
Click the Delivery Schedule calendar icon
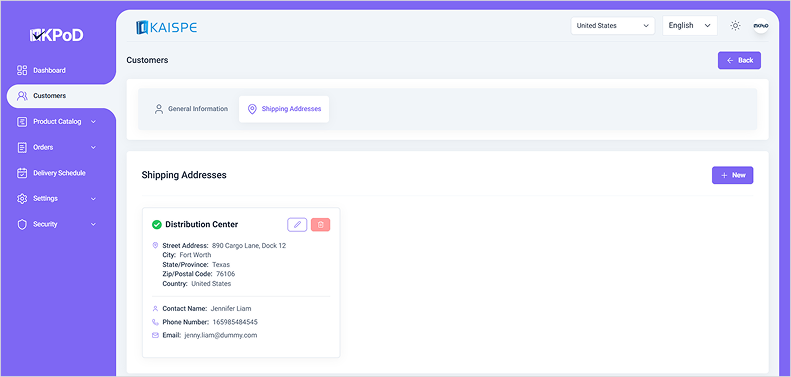22,173
